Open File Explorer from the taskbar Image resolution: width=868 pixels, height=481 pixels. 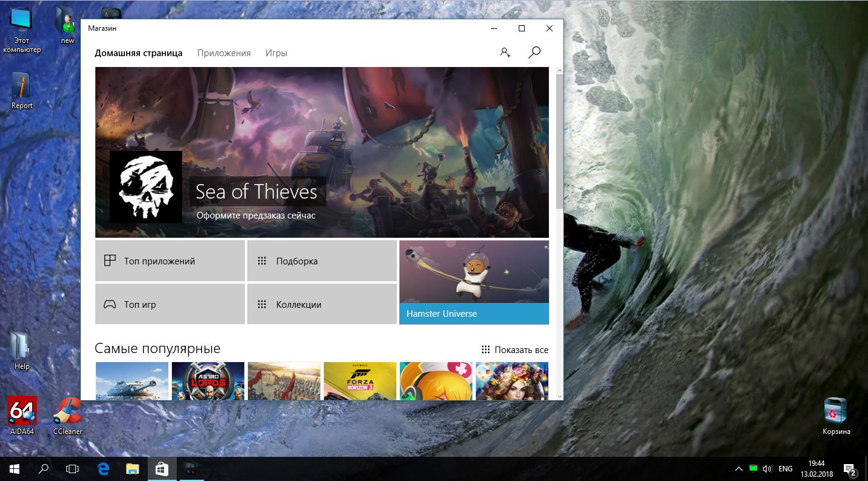coord(132,468)
